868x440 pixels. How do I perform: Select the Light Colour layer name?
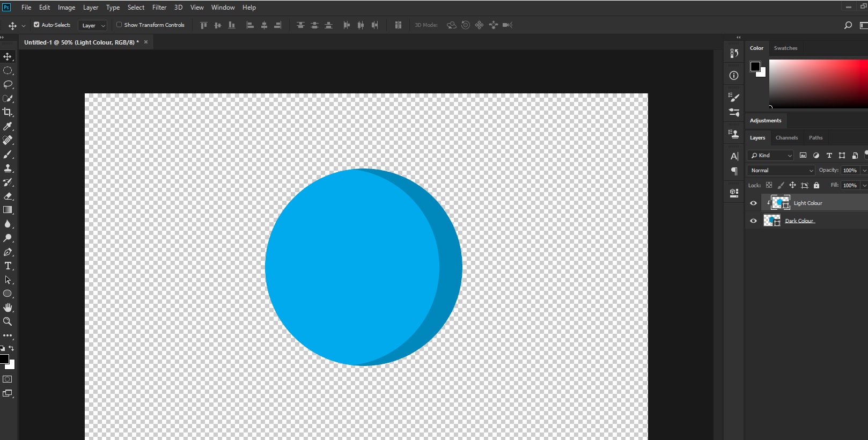[x=808, y=203]
